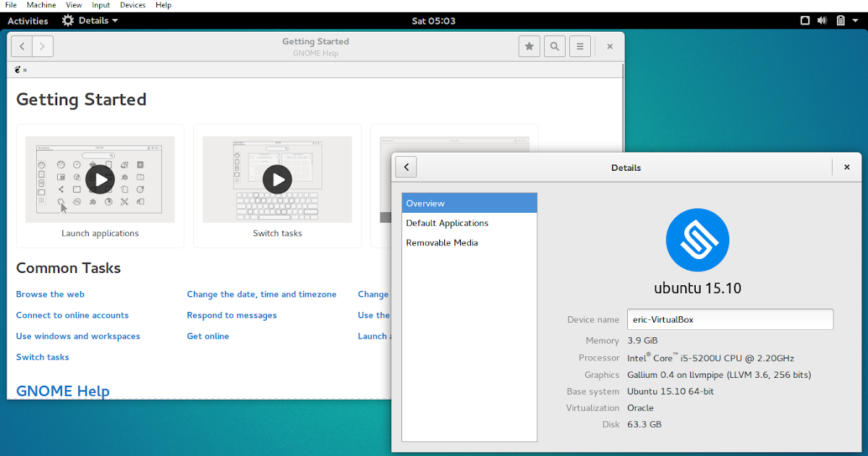The image size is (868, 456).
Task: Click the gear icon next to Details
Action: coord(68,20)
